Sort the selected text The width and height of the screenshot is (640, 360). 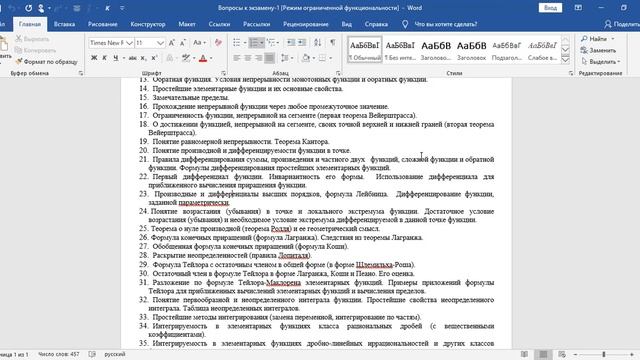coord(318,42)
